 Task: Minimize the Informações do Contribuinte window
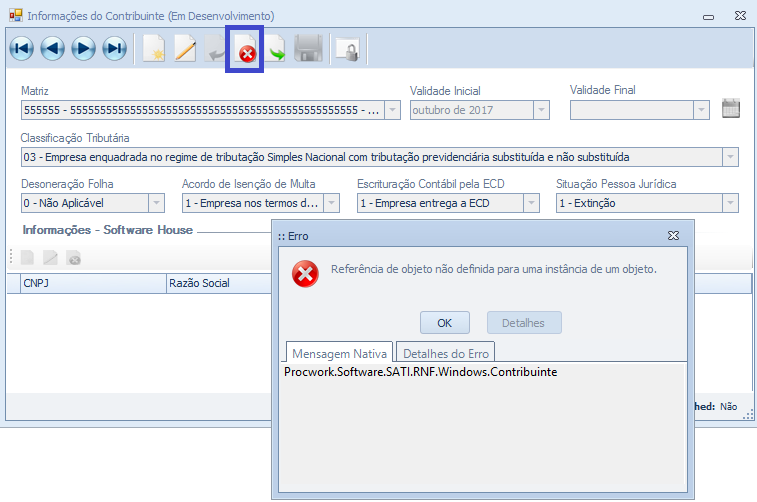coord(708,17)
